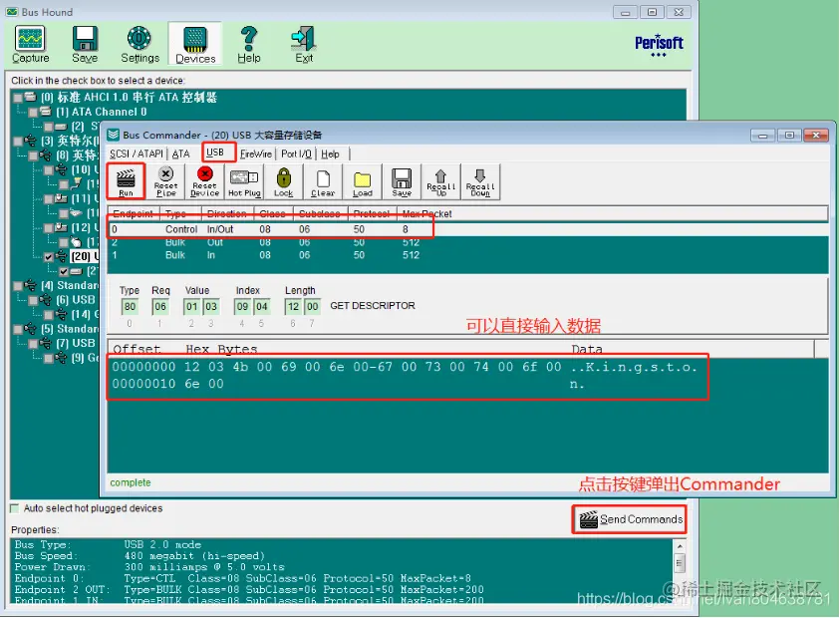840x618 pixels.
Task: Check the box for device [3]
Action: tap(18, 141)
